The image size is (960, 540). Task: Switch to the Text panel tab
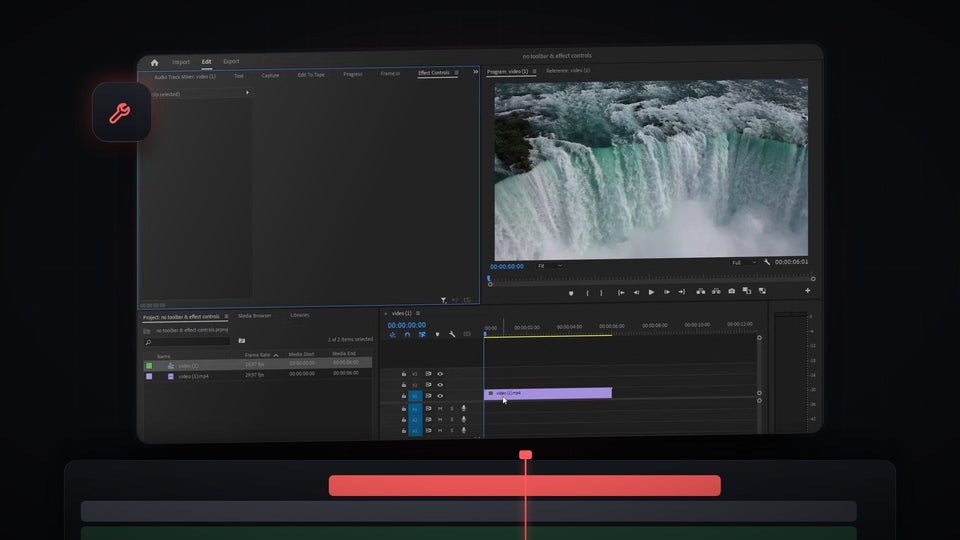click(239, 76)
